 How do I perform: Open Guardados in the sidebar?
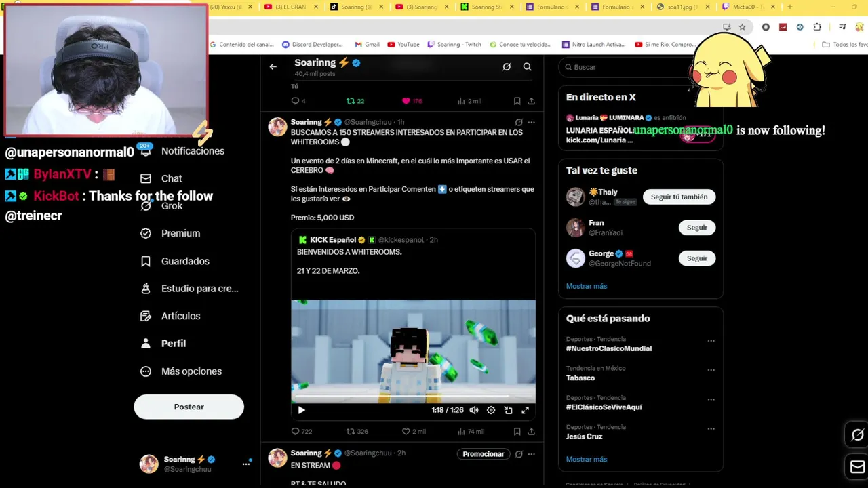click(x=175, y=261)
